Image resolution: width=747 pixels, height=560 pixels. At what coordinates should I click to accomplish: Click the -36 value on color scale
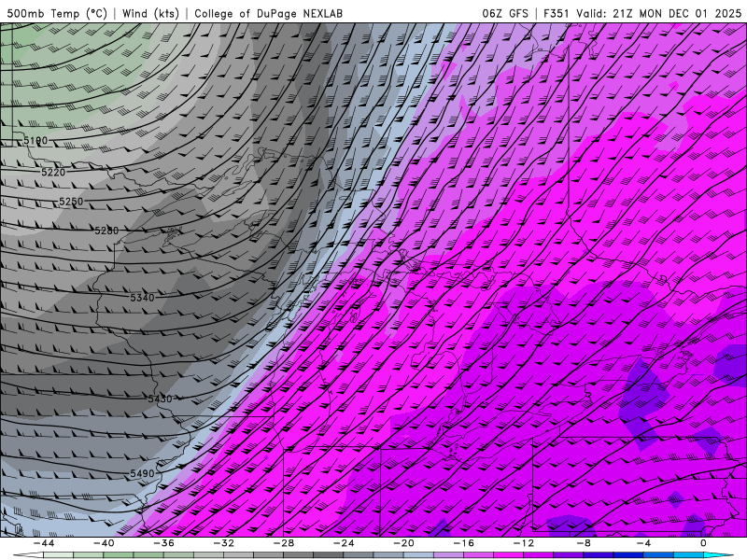[163, 543]
